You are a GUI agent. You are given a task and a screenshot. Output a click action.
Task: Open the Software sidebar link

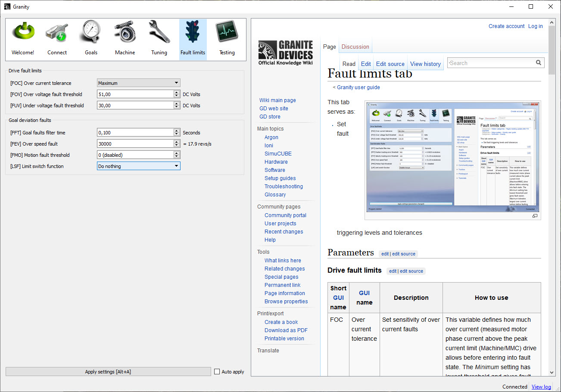click(x=275, y=170)
